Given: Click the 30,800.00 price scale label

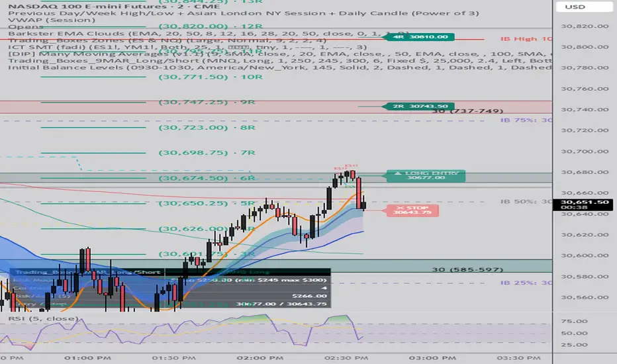Looking at the screenshot, I should [x=585, y=47].
